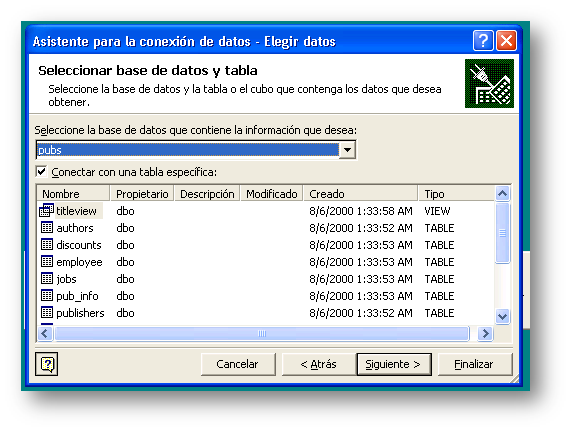Click the authors table icon
Screen dimensions: 572x433
pos(47,228)
